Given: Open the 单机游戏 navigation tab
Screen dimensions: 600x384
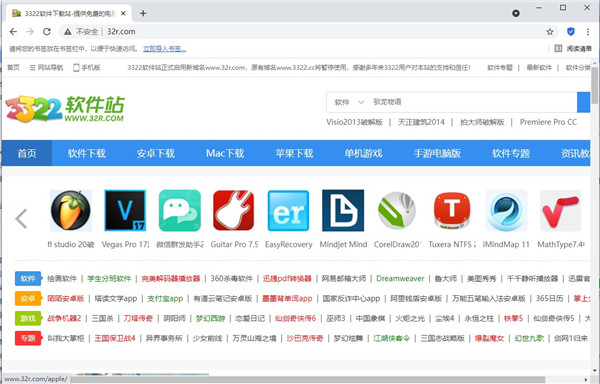Looking at the screenshot, I should (x=364, y=153).
